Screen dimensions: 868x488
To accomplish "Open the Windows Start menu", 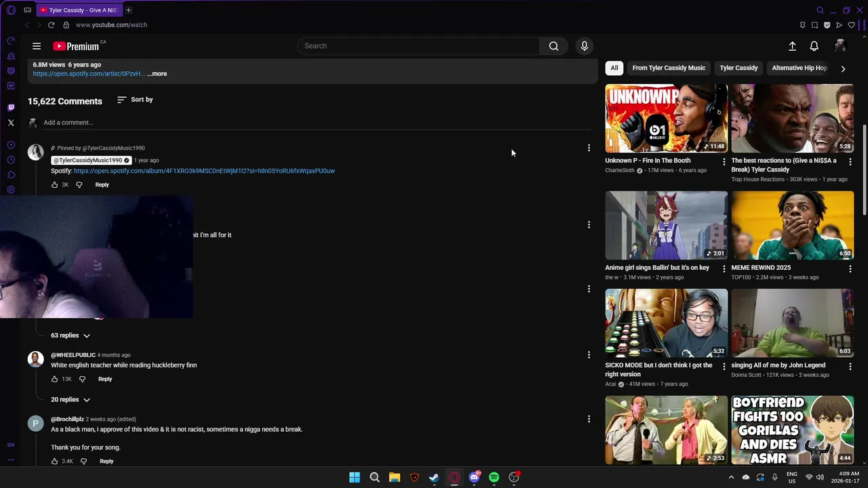I will coord(355,477).
